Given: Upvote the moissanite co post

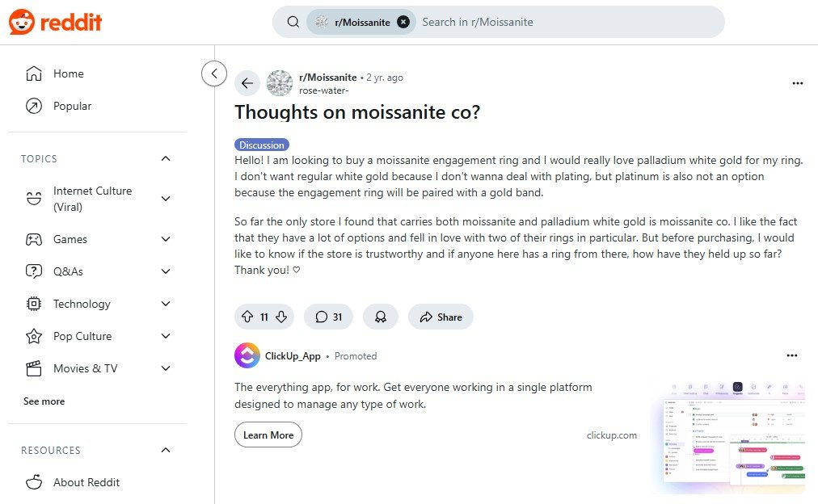Looking at the screenshot, I should click(x=247, y=317).
